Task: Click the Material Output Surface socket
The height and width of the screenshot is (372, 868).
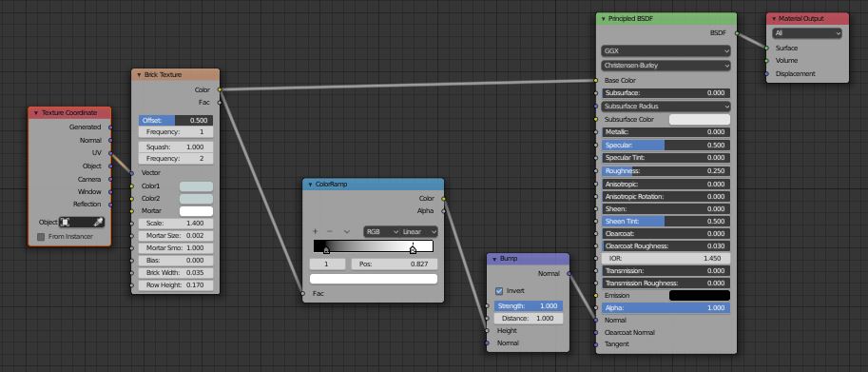Action: click(766, 49)
